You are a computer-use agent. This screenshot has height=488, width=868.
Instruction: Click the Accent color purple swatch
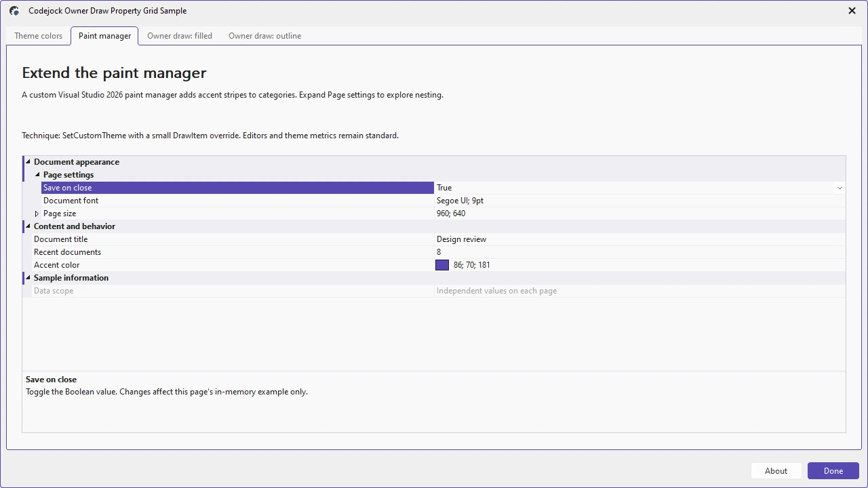[x=442, y=265]
